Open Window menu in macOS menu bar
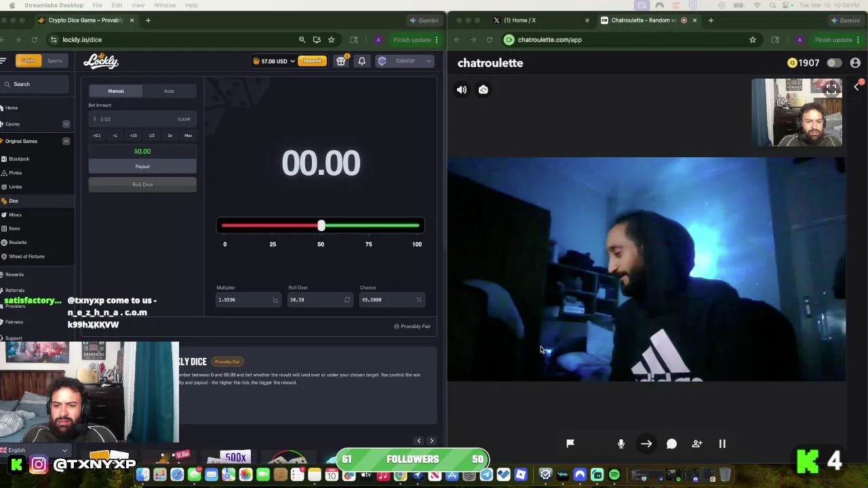868x488 pixels. [x=165, y=5]
